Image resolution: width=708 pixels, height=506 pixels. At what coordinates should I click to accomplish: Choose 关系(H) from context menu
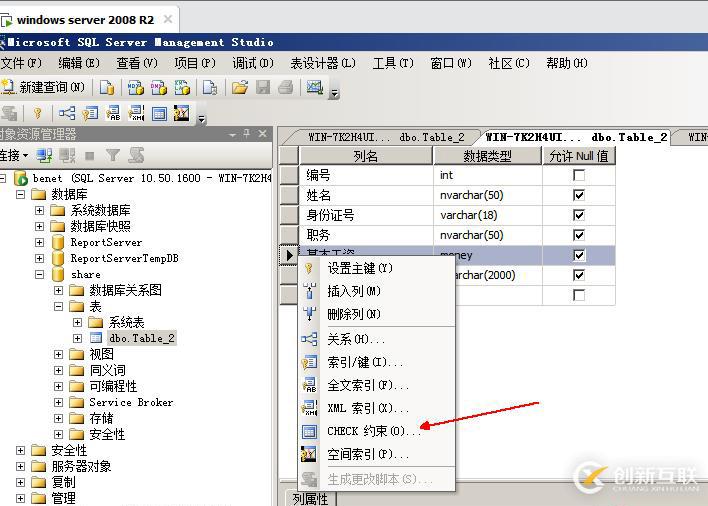tap(376, 339)
